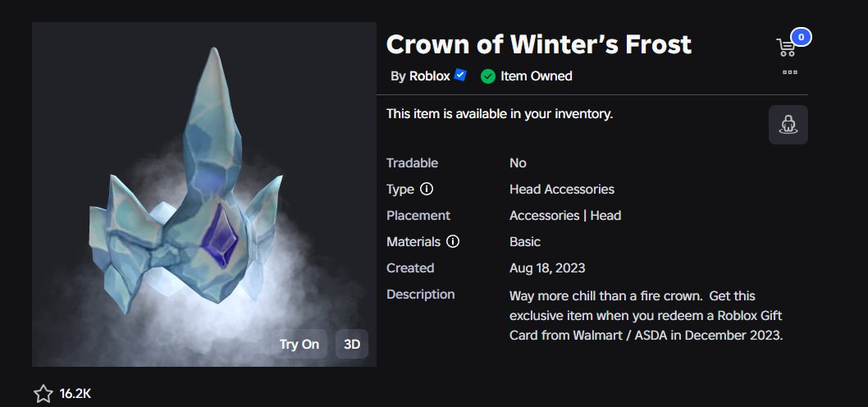Click the Aug 18, 2023 created date

[547, 268]
